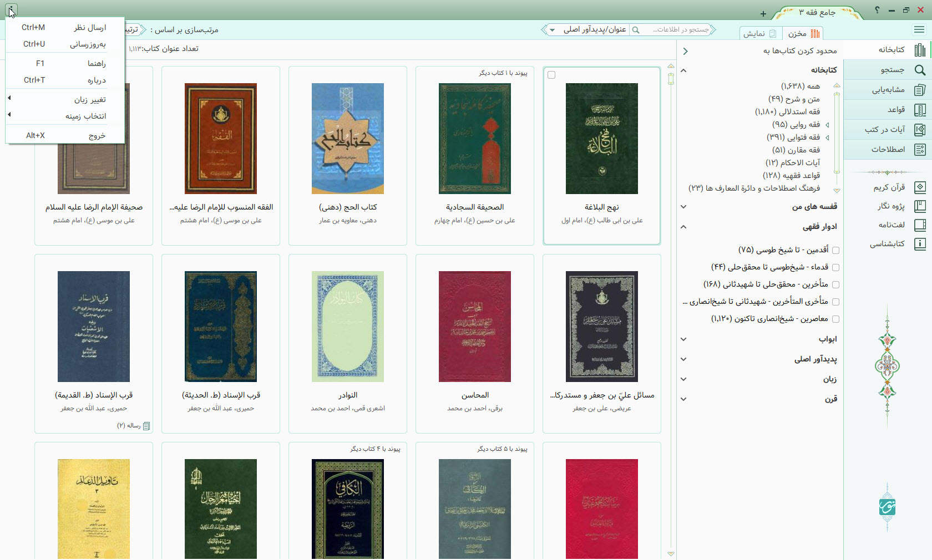932x560 pixels.
Task: Expand the فقه فتوایی (۳۹۱) tree node
Action: point(827,138)
